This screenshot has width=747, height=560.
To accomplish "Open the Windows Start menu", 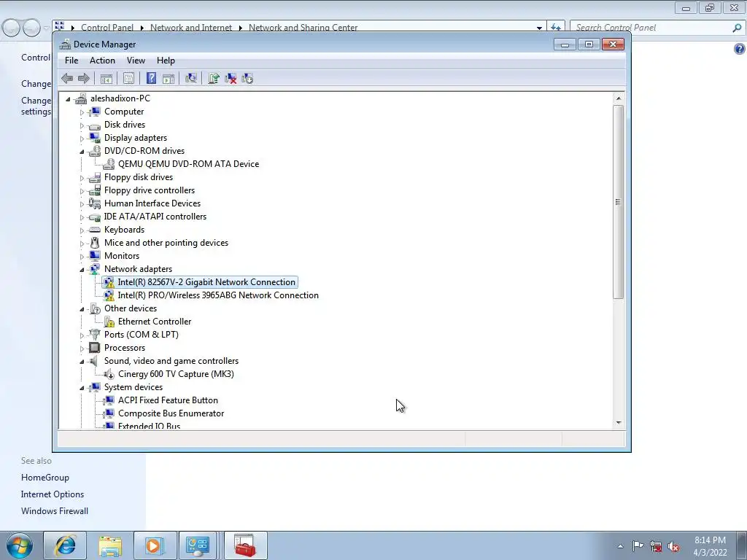I will point(20,545).
